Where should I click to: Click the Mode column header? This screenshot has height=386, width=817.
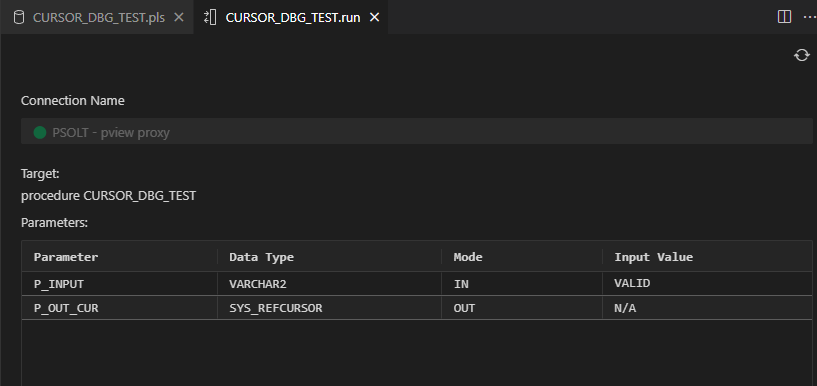[x=522, y=257]
